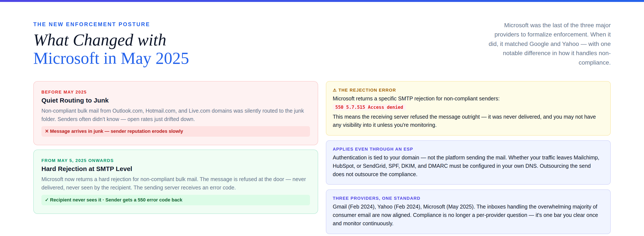Click the heading 'What Changed with'
The width and height of the screenshot is (644, 236).
100,40
